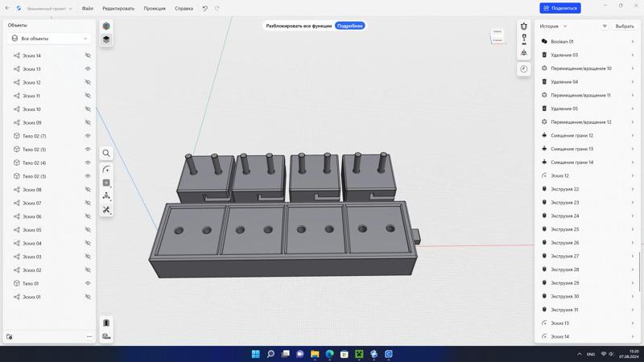Hide the Тело 02 (7) body
The width and height of the screenshot is (644, 362).
(x=88, y=136)
